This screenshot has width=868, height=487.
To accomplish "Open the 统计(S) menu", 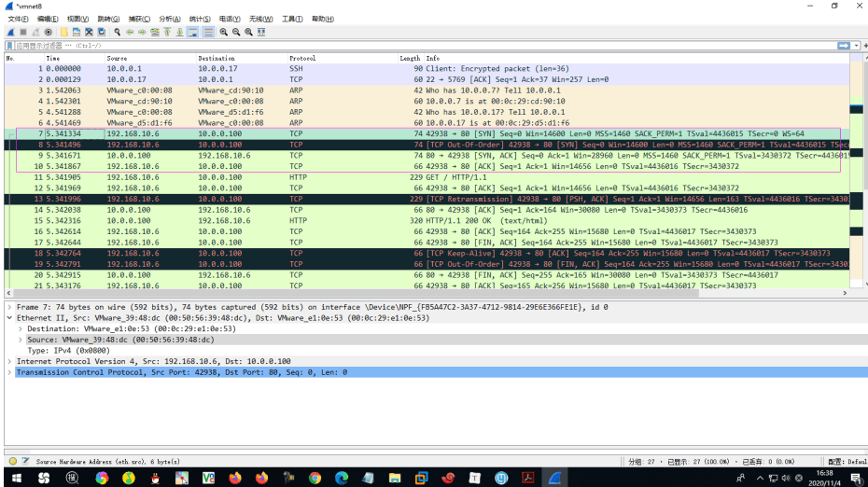I will click(x=200, y=19).
